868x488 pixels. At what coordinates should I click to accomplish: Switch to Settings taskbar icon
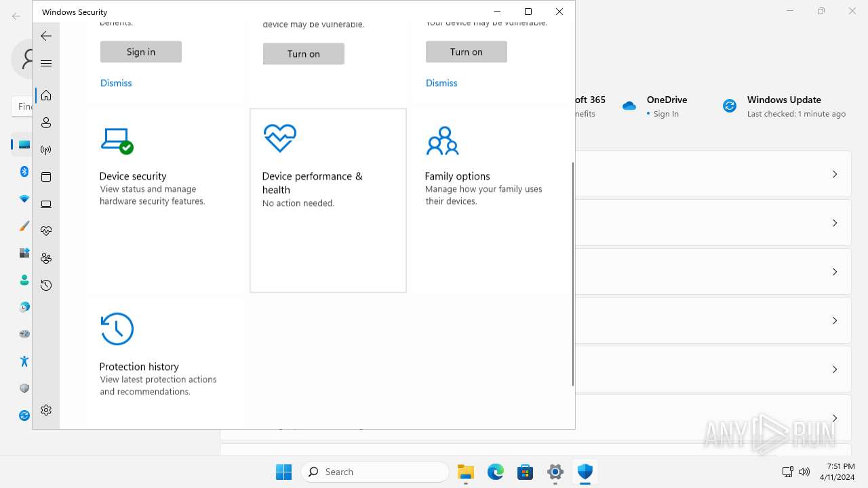555,472
